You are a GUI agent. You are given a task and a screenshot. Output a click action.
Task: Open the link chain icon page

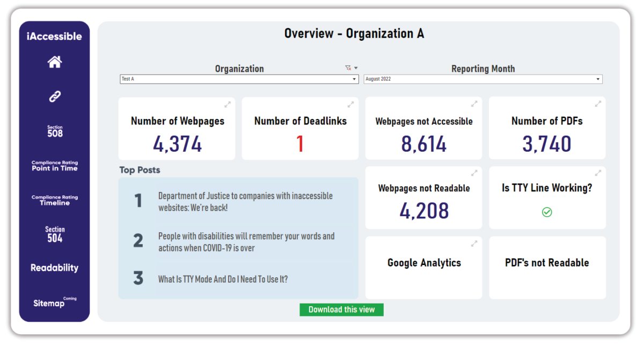(x=55, y=97)
